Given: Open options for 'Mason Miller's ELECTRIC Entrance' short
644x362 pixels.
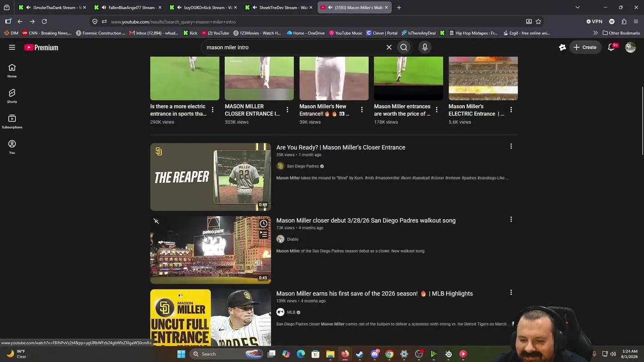Looking at the screenshot, I should coord(511,110).
